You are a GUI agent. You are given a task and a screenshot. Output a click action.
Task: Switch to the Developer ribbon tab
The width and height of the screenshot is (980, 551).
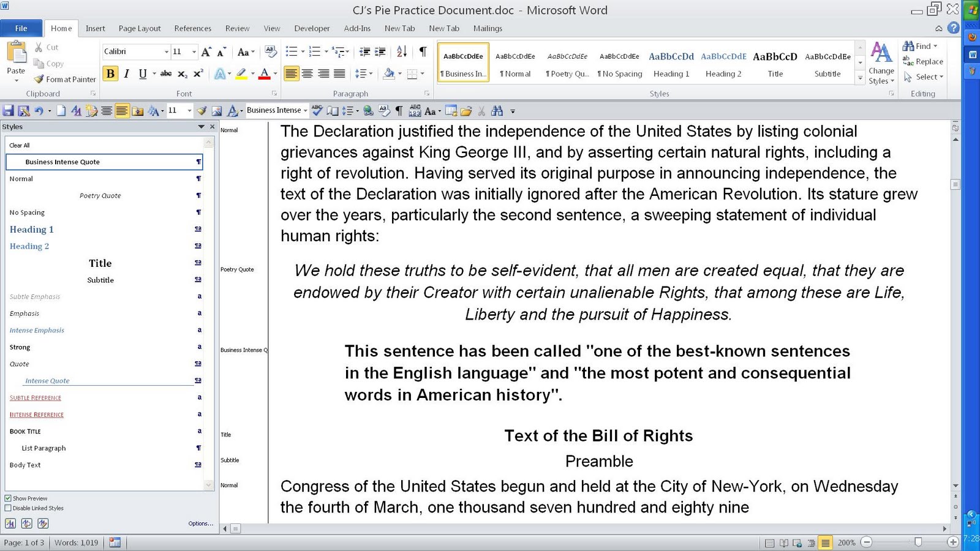312,28
